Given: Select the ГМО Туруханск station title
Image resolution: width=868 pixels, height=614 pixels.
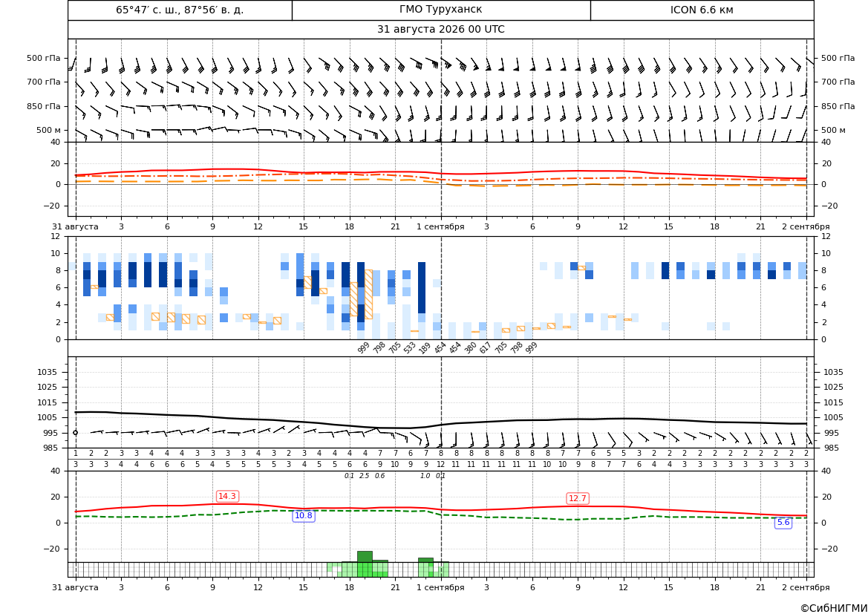Looking at the screenshot, I should (x=440, y=10).
